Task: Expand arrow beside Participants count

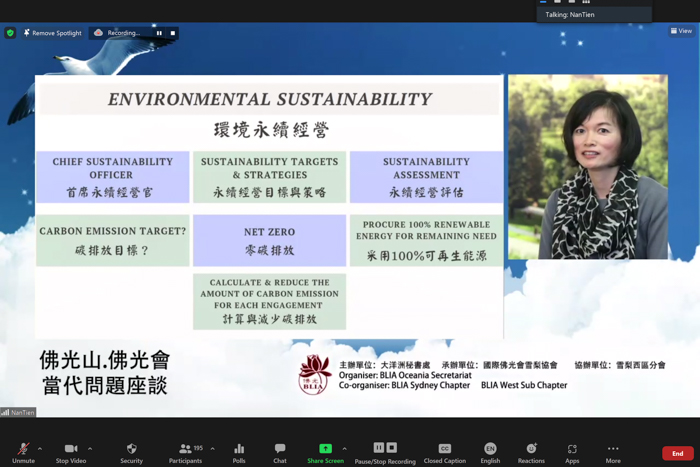Action: click(212, 449)
